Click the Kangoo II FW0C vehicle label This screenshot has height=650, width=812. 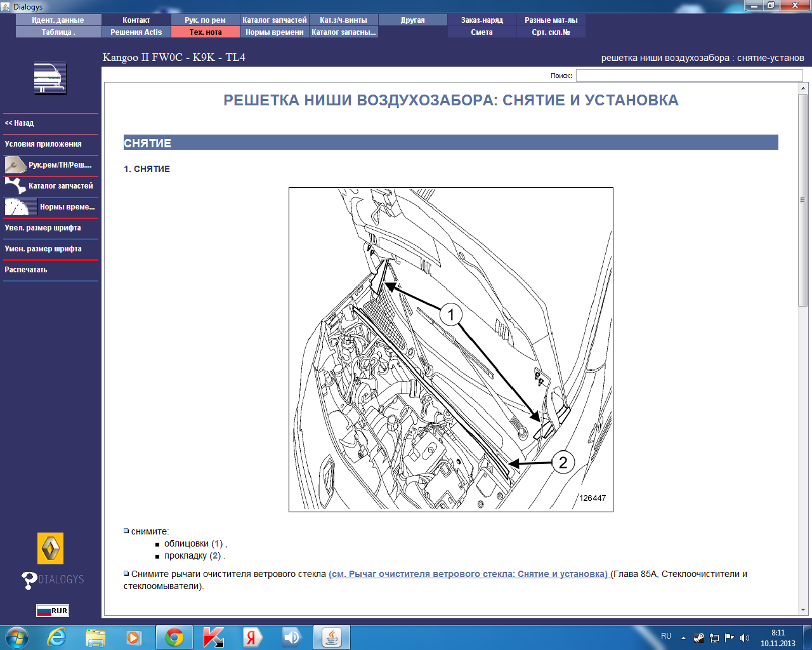coord(174,57)
